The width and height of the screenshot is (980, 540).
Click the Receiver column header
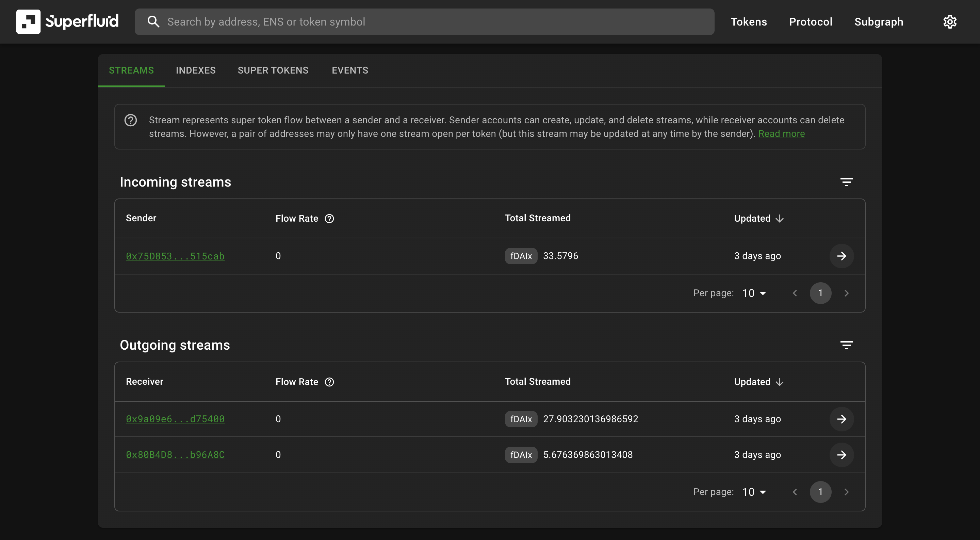pos(145,381)
